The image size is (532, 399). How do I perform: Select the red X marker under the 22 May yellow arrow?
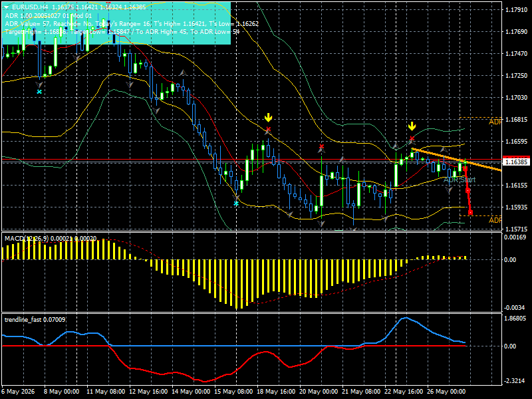(x=412, y=138)
